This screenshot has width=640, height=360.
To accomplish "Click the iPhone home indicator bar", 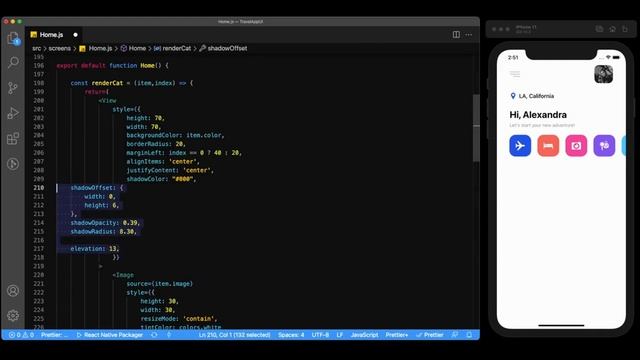I will tap(561, 325).
